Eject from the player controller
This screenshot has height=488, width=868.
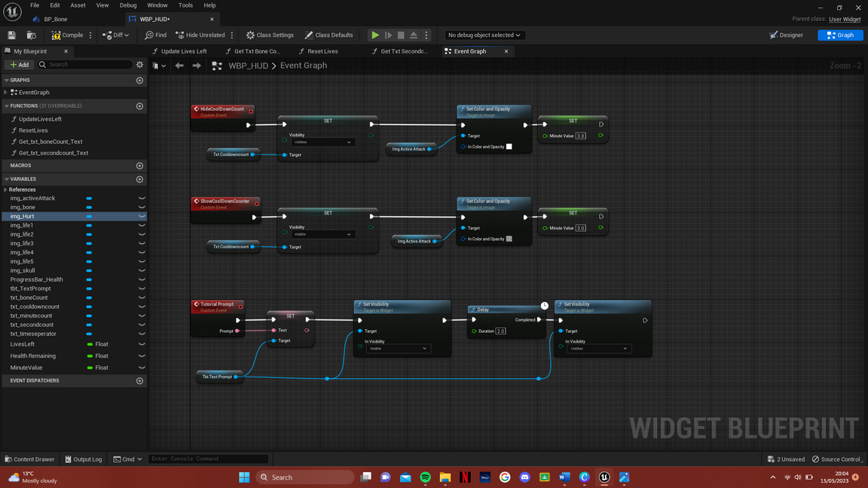pos(414,35)
